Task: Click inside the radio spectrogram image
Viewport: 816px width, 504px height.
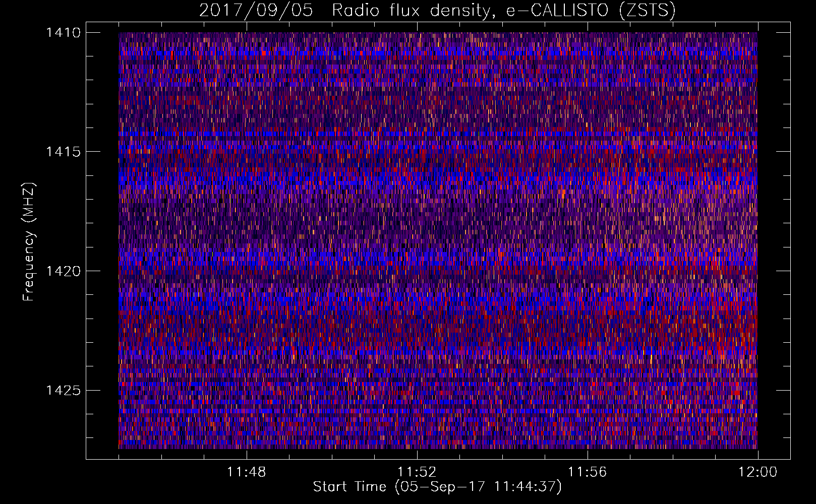Action: 438,240
